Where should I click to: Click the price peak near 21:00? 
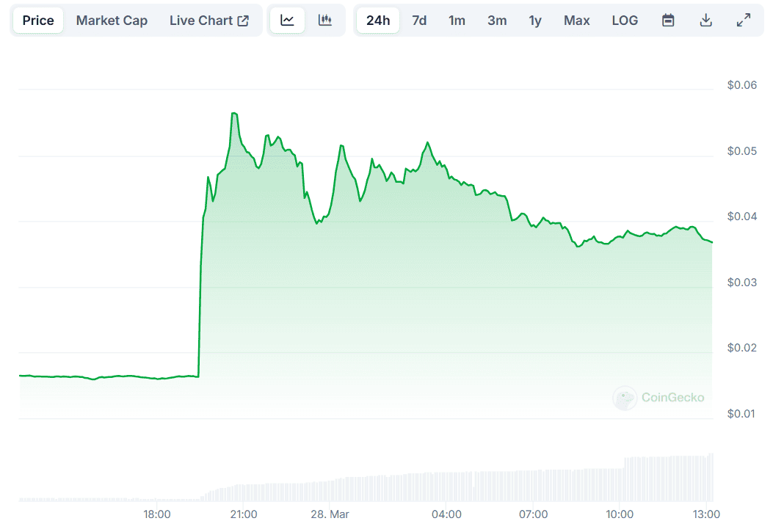(233, 114)
